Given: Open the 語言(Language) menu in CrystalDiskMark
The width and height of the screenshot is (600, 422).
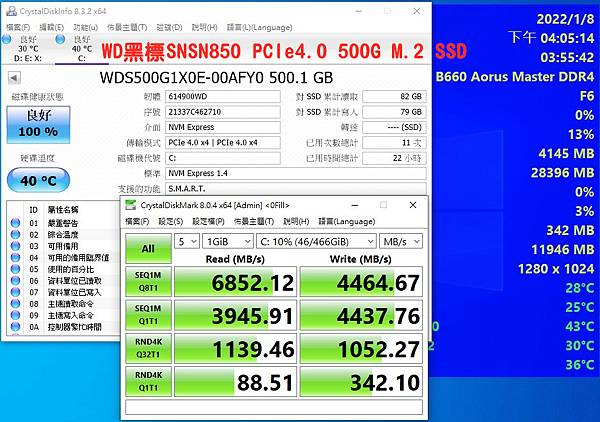Looking at the screenshot, I should click(x=347, y=222).
